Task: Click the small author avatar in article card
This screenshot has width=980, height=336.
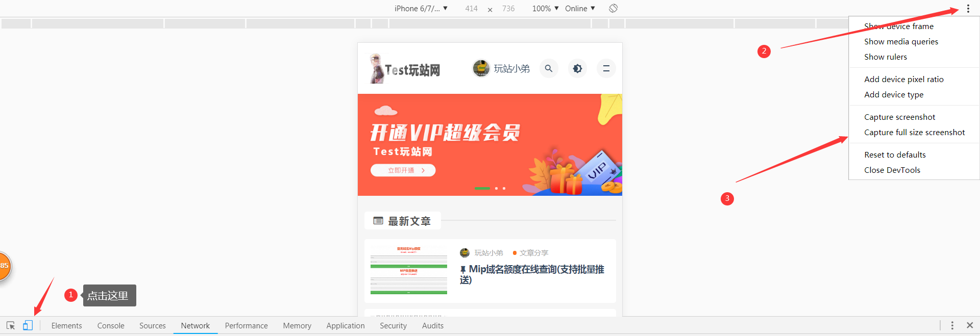Action: (x=464, y=253)
